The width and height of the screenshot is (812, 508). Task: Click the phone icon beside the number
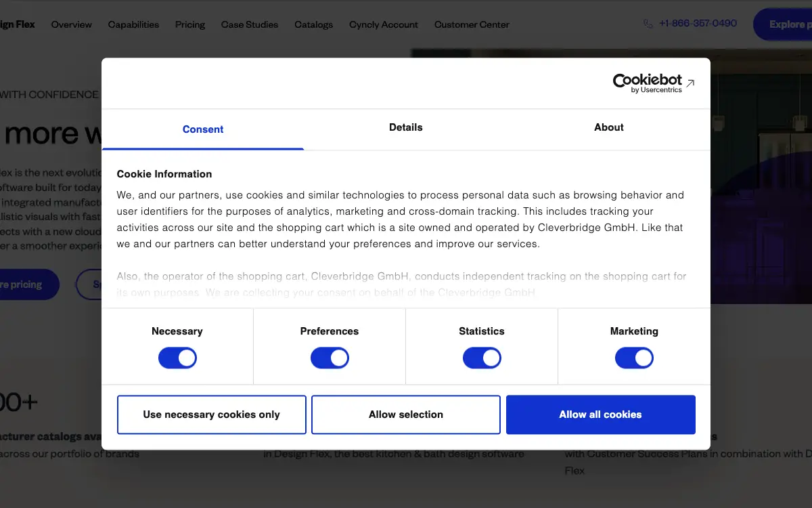pos(648,24)
